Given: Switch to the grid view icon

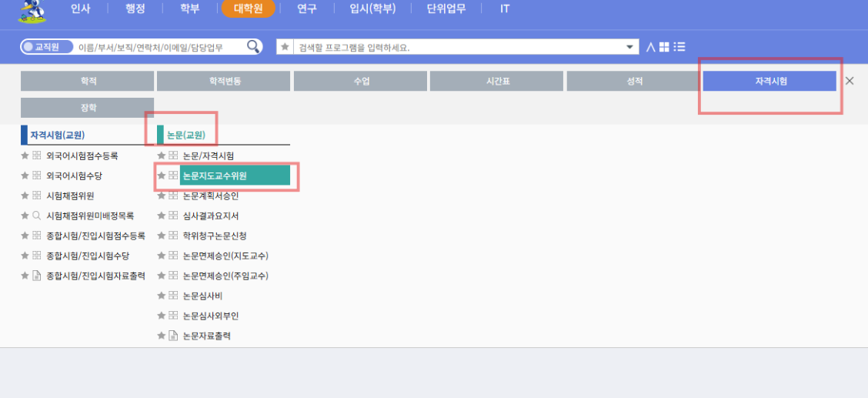Looking at the screenshot, I should click(664, 47).
